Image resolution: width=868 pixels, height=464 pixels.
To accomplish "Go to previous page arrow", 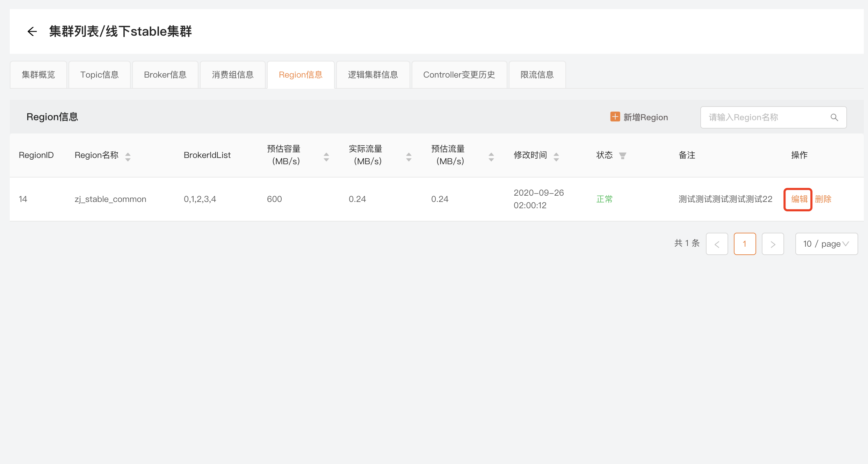I will (717, 244).
